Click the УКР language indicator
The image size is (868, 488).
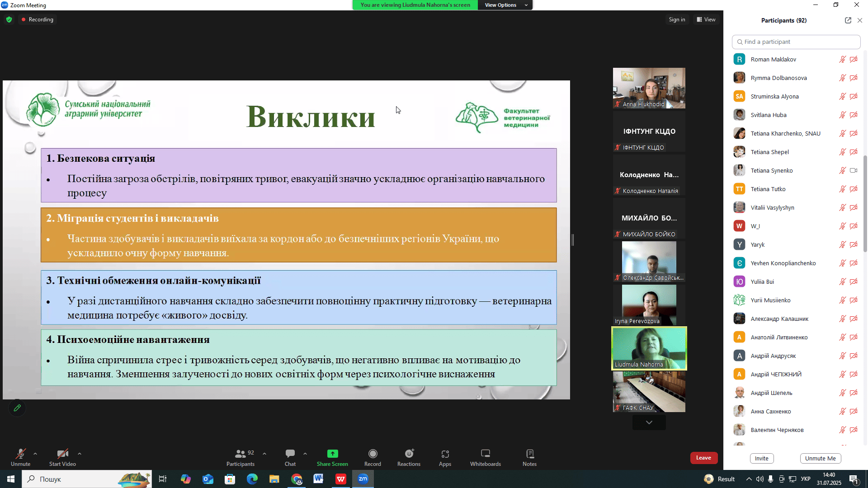[x=806, y=479]
